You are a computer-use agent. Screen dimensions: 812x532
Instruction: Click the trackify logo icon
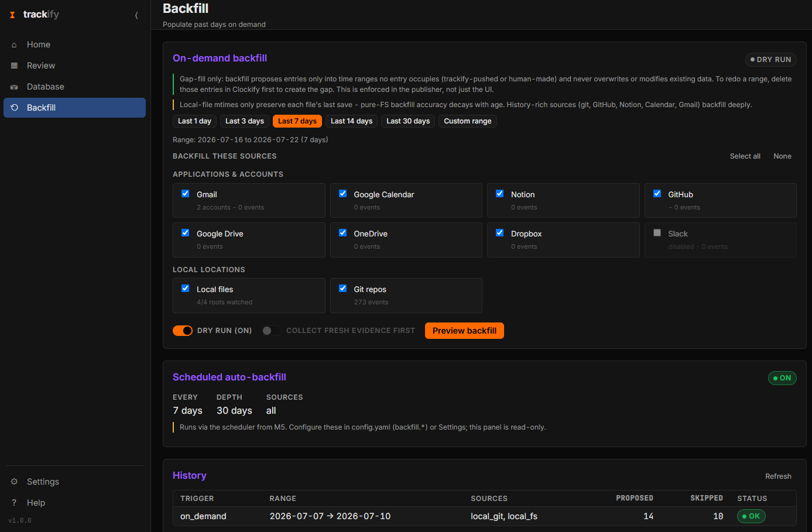pos(12,15)
